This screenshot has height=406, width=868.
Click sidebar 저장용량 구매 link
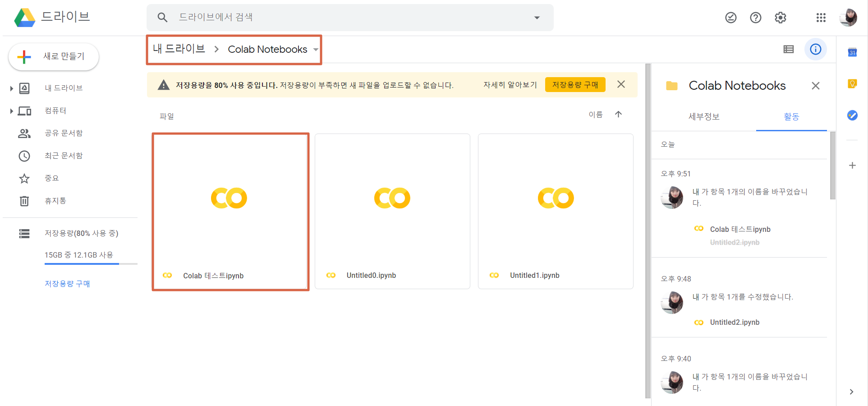[x=67, y=284]
